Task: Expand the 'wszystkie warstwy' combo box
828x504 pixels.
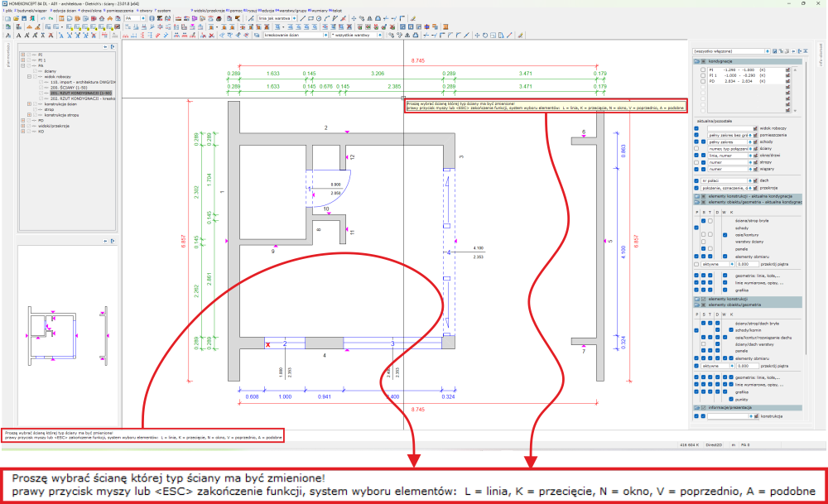Action: (356, 36)
